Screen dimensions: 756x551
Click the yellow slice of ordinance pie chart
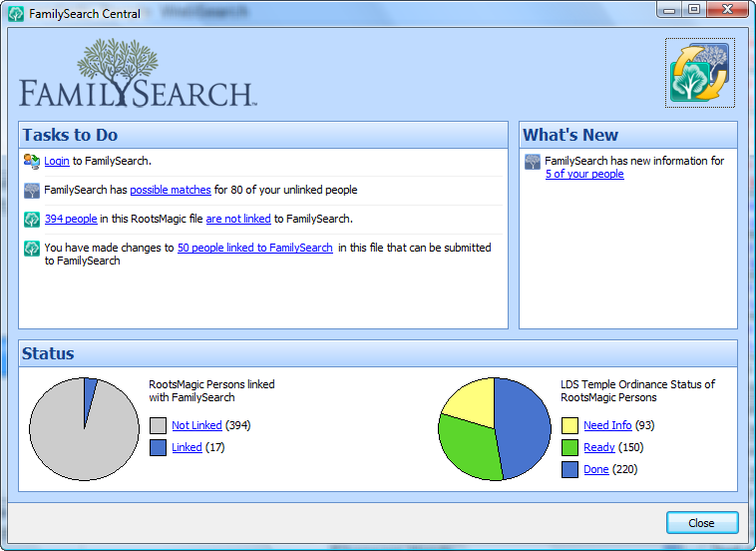(474, 403)
